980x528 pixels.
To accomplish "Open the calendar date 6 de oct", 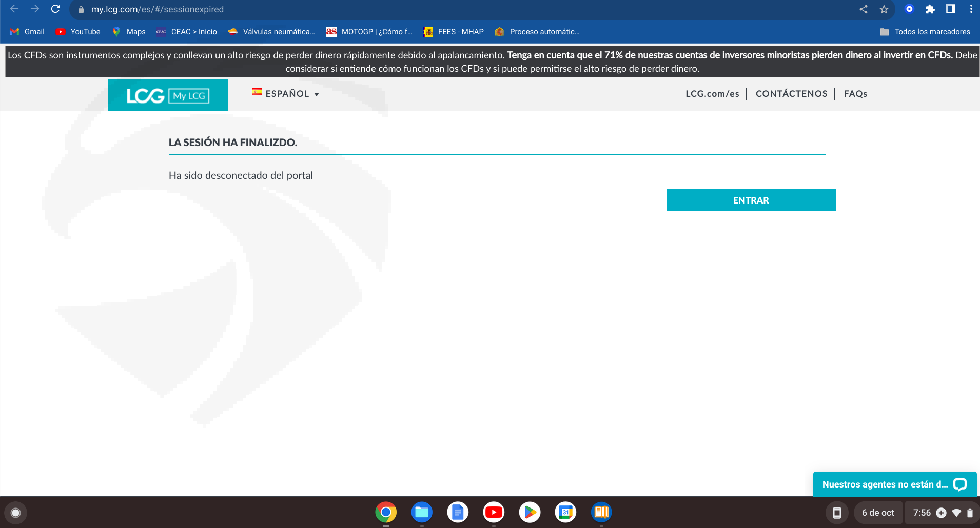I will tap(878, 513).
